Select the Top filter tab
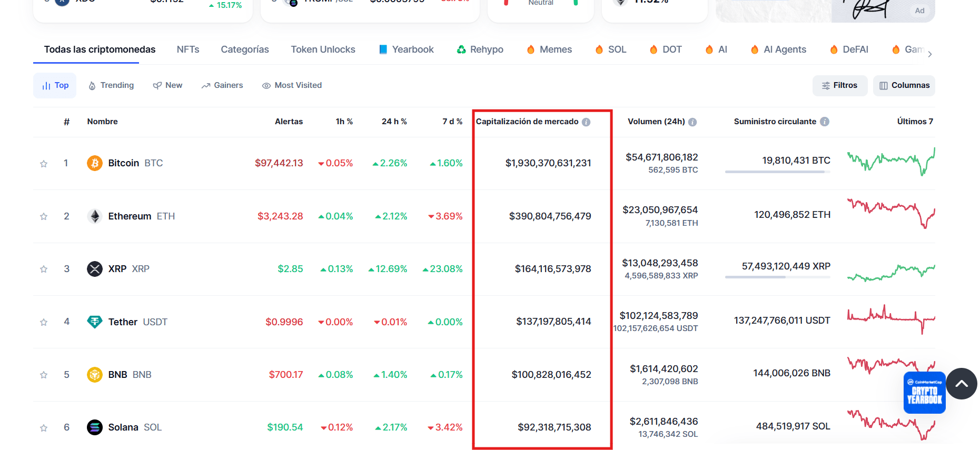Viewport: 980px width, 450px height. (55, 85)
